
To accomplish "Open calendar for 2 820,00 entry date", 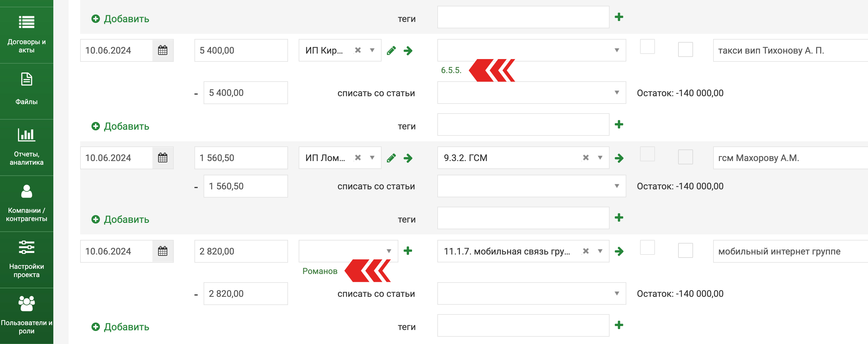I will tap(163, 251).
